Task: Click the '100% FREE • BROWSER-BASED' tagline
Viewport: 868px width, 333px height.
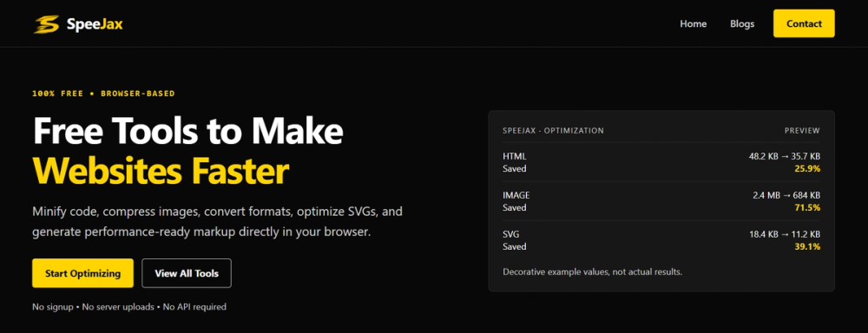Action: pos(103,94)
